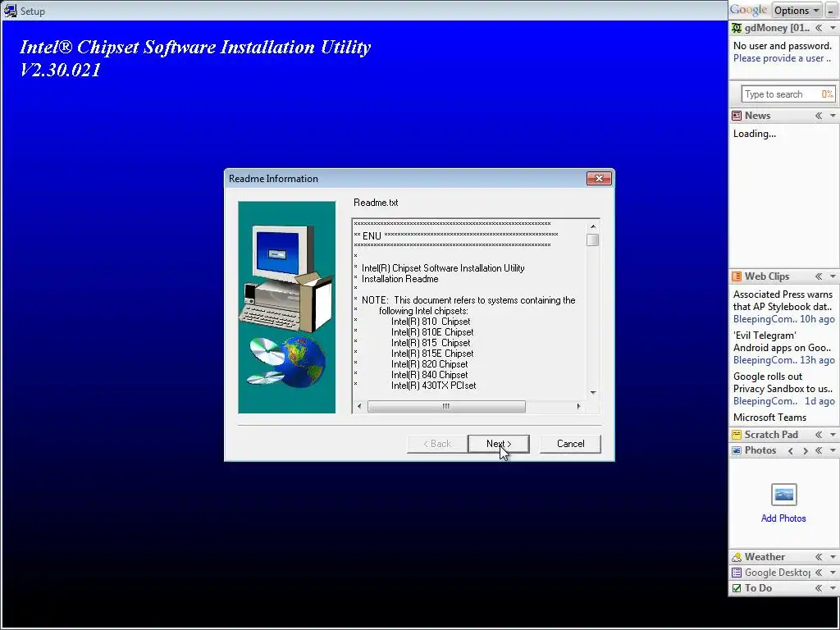Click the Google logo in sidebar
The height and width of the screenshot is (630, 840).
point(748,10)
